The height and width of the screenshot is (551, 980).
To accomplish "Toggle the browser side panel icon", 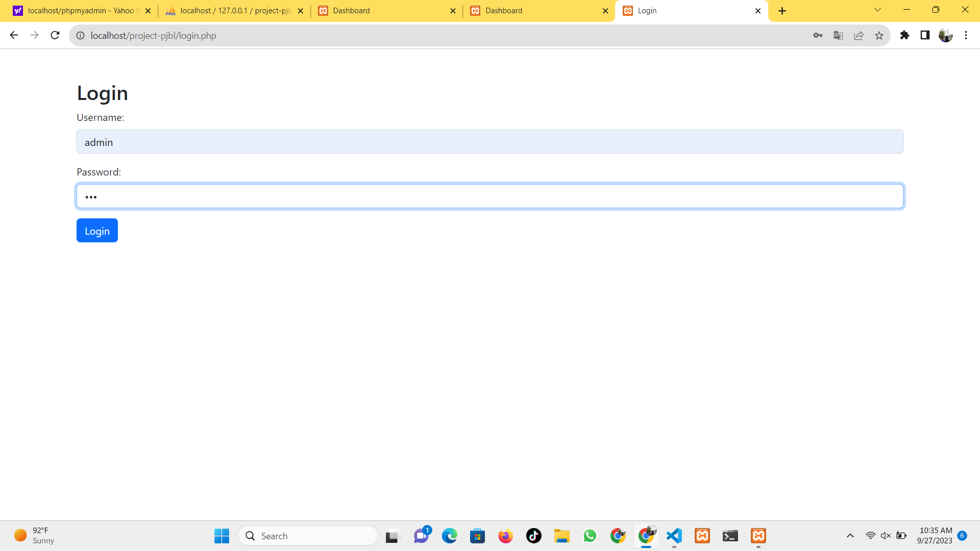I will [x=925, y=35].
